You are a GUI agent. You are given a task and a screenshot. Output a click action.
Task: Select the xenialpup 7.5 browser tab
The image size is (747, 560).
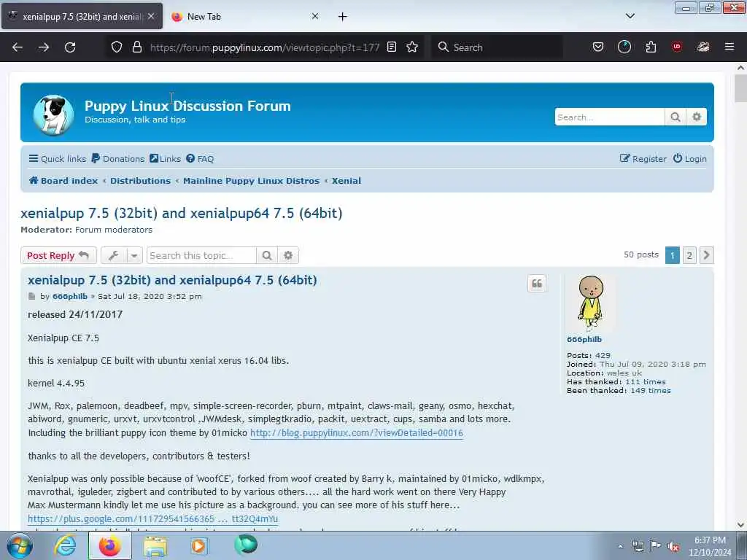[82, 17]
